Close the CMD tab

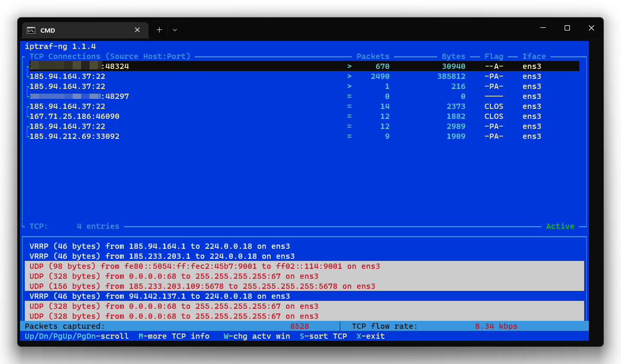point(137,30)
